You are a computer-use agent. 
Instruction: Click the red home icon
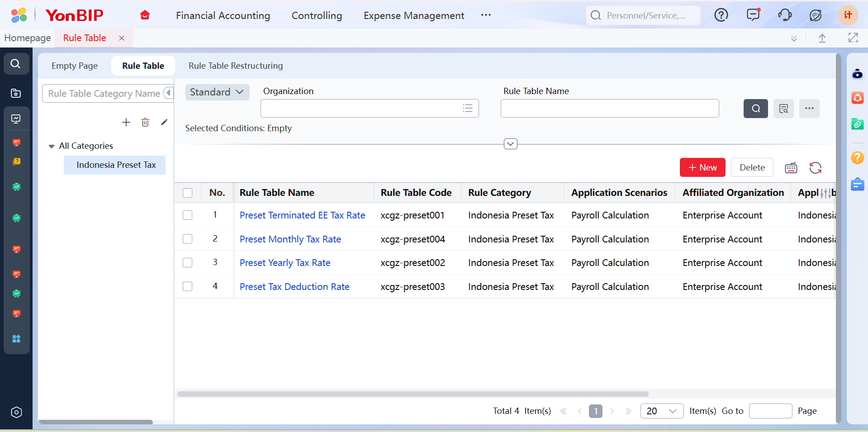coord(145,15)
